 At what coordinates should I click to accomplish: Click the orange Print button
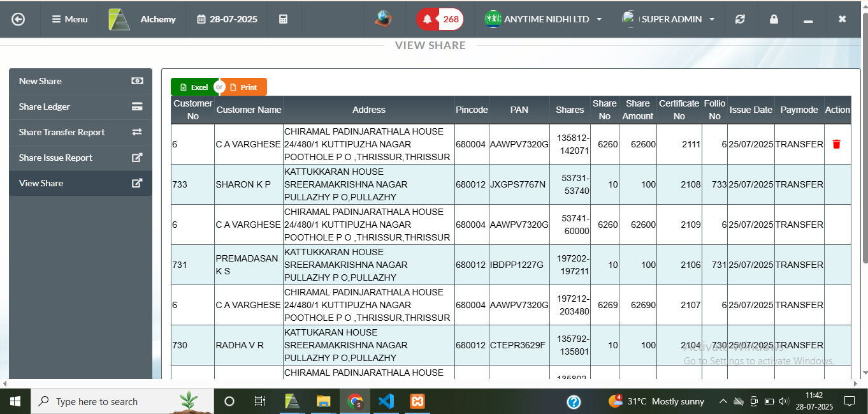click(x=245, y=87)
